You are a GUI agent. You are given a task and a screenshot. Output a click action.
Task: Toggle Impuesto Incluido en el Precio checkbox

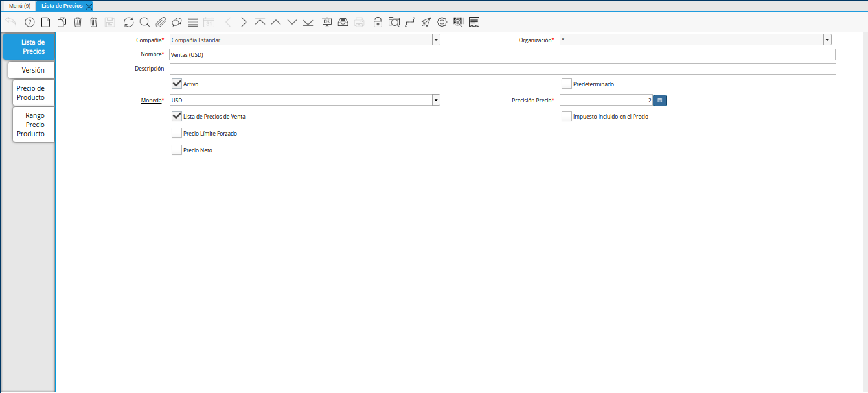click(567, 116)
